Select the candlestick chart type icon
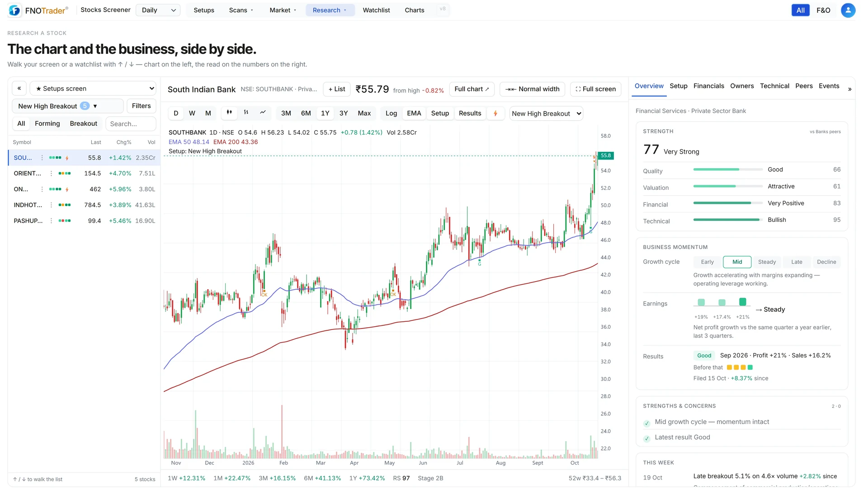 (x=229, y=113)
